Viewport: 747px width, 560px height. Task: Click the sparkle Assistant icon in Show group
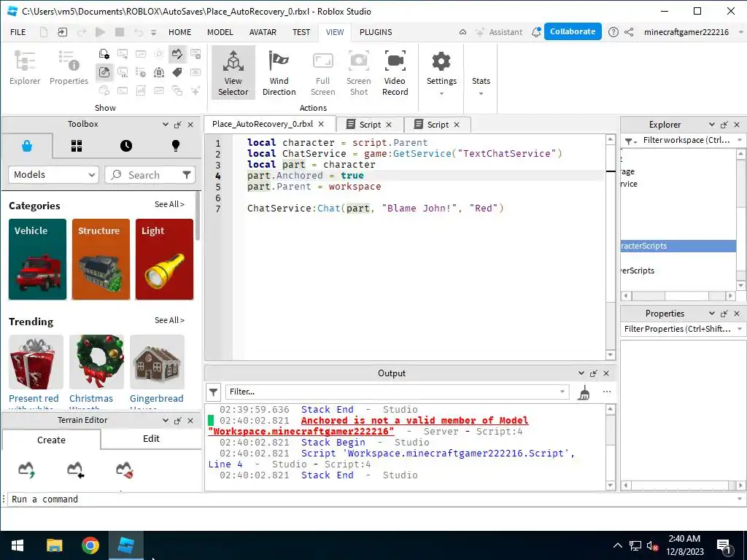(196, 90)
